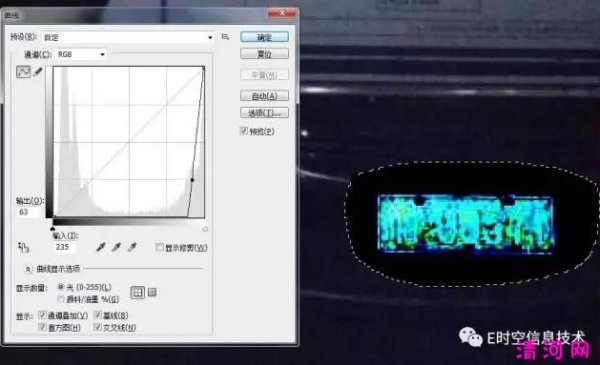The width and height of the screenshot is (600, 365).
Task: Click the white point slider triangle
Action: pyautogui.click(x=205, y=229)
